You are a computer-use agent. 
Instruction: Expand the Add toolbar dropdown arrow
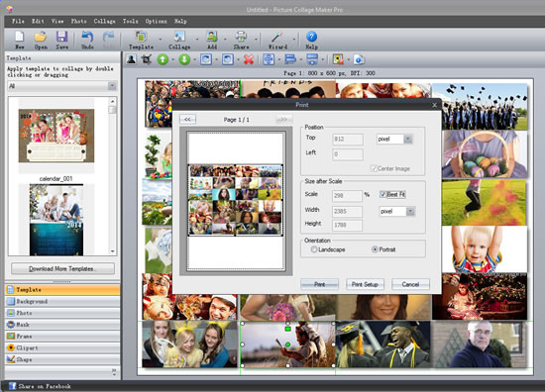point(225,39)
